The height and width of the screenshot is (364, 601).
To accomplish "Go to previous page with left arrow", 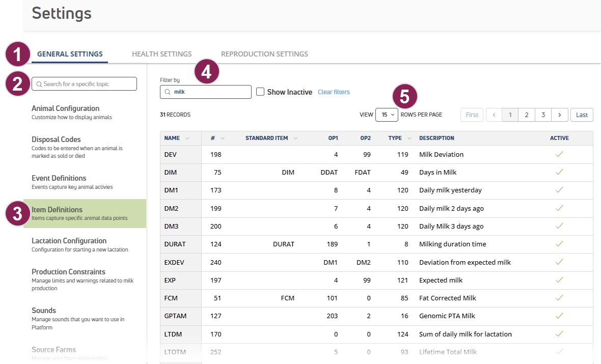I will pos(494,115).
